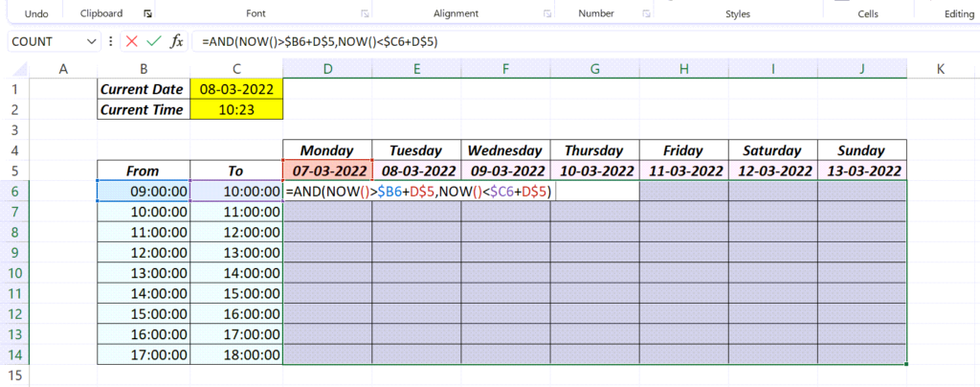
Task: Select column D header
Action: pos(327,69)
